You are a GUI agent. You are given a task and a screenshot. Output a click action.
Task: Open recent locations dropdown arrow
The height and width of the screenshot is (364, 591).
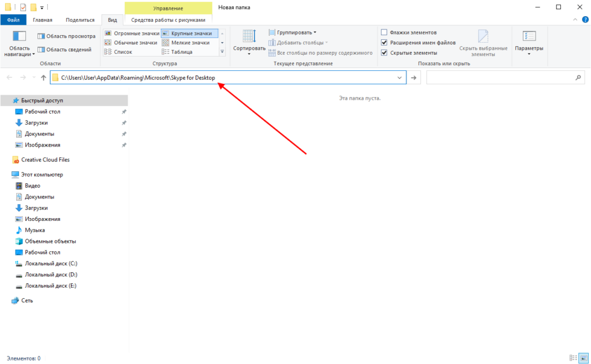click(x=34, y=78)
